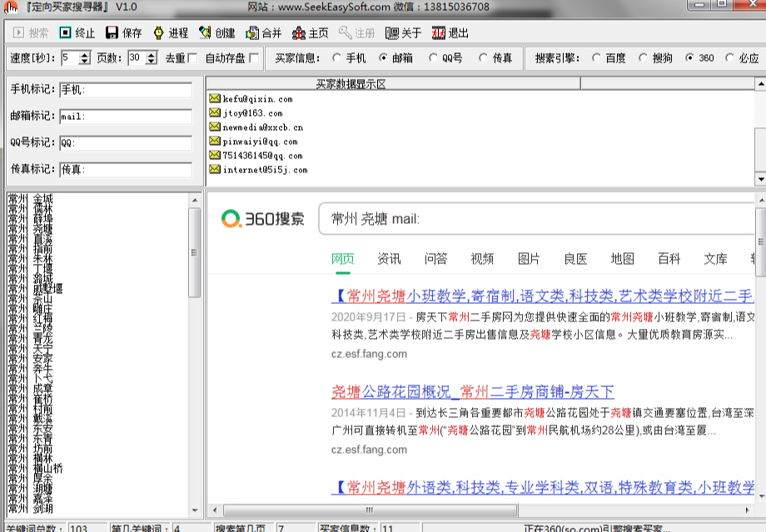
Task: Select the 手机 buyer info radio button
Action: coord(336,58)
